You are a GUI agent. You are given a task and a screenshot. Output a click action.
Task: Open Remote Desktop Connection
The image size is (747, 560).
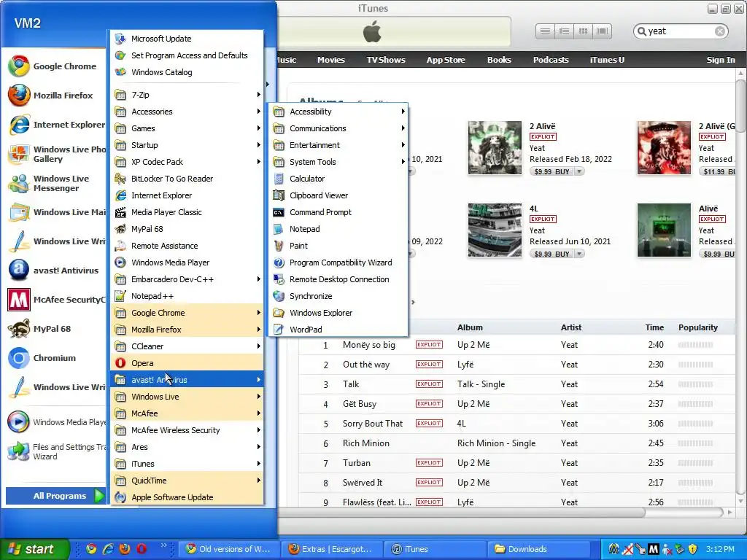pyautogui.click(x=338, y=279)
